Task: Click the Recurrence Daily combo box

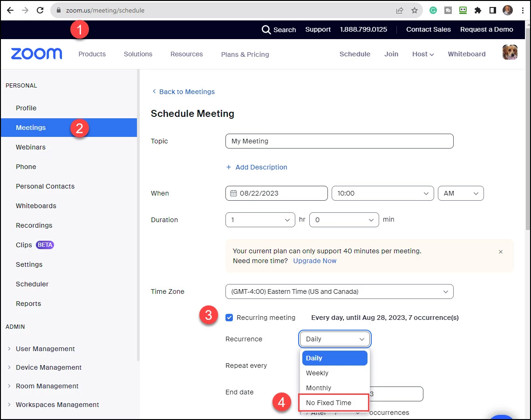Action: (335, 339)
